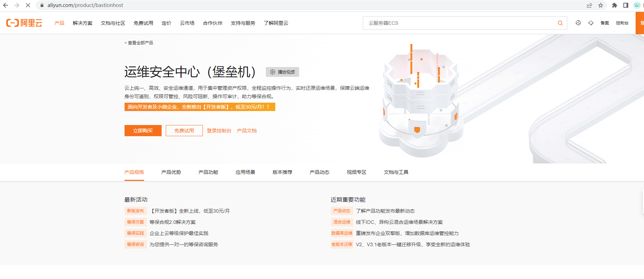
Task: Click the globe language icon
Action: (578, 23)
